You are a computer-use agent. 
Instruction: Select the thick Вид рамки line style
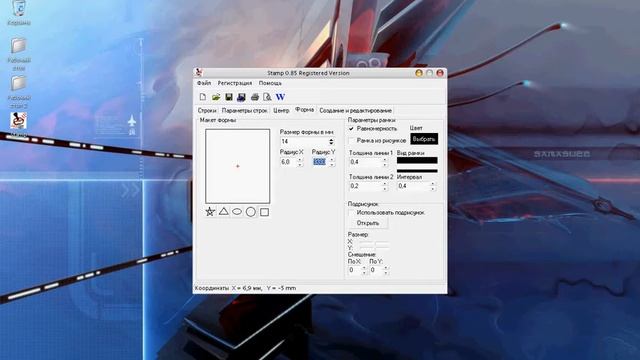(x=417, y=160)
